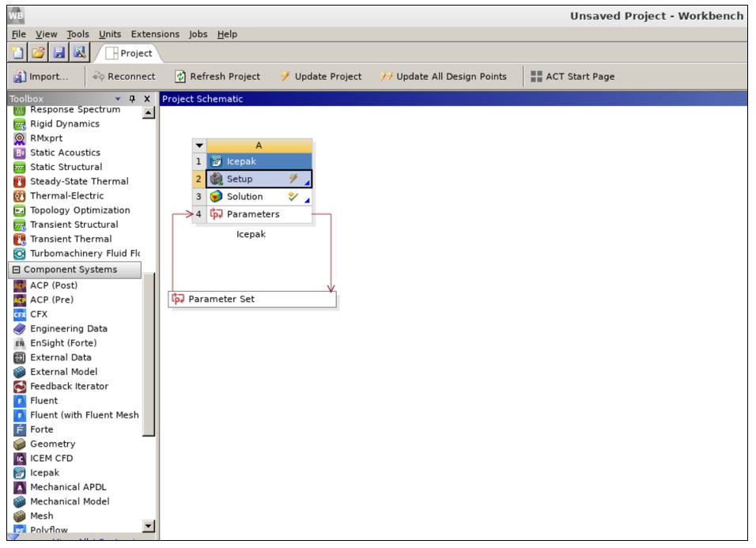Open the ACT Start Page
The height and width of the screenshot is (548, 756).
click(x=573, y=77)
